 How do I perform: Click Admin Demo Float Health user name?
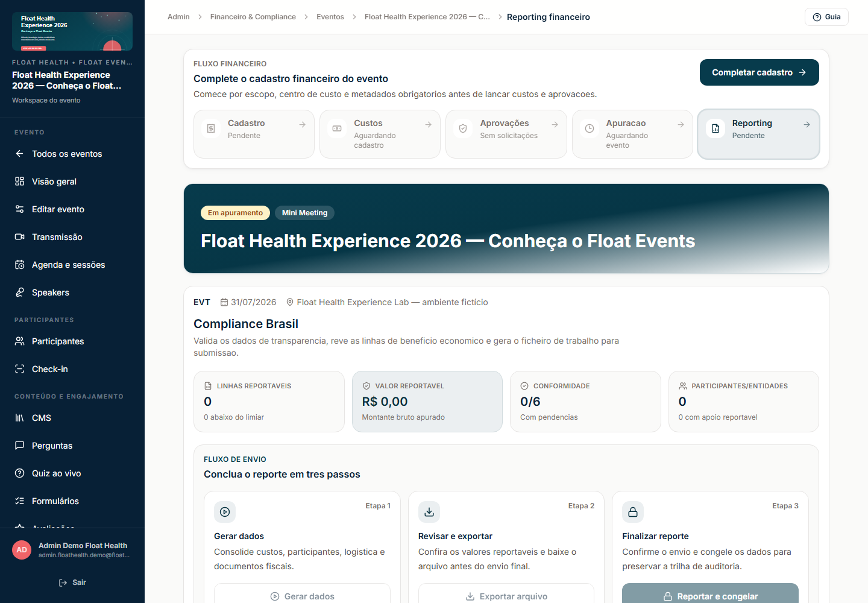pos(83,546)
